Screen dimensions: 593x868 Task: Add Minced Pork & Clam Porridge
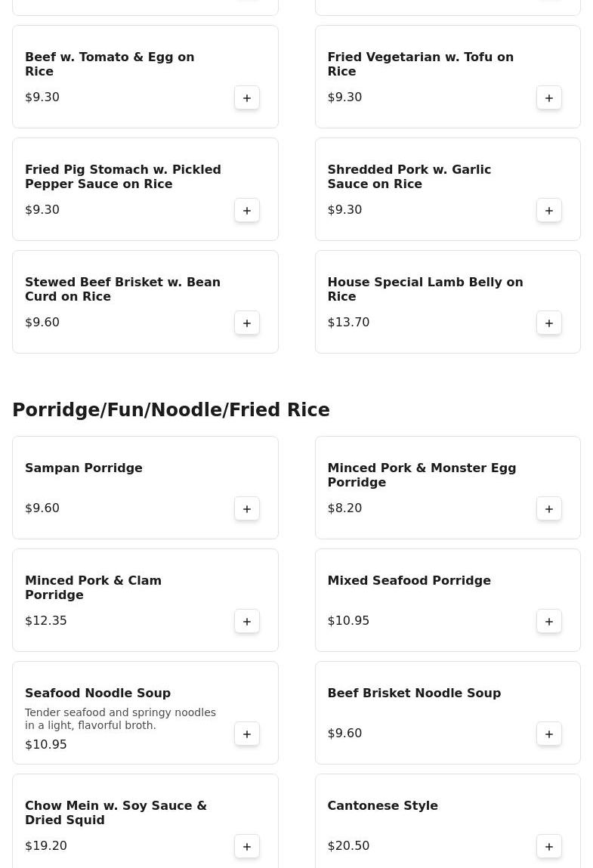coord(247,621)
